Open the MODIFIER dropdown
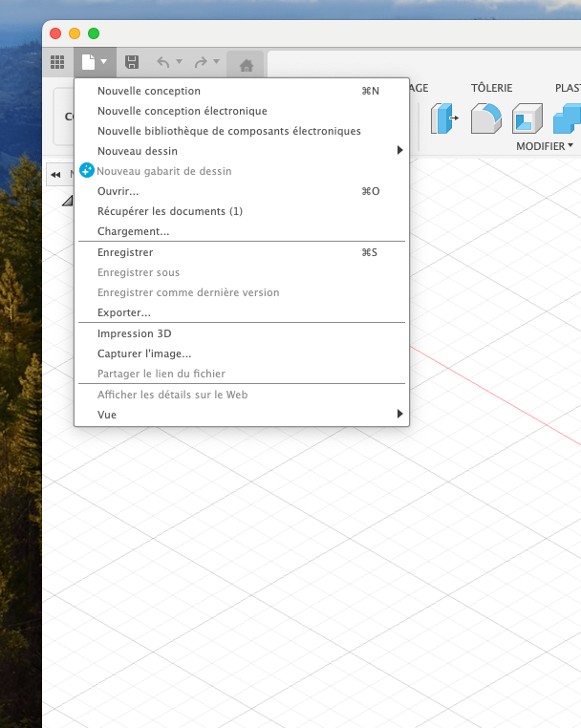The height and width of the screenshot is (728, 581). tap(545, 146)
